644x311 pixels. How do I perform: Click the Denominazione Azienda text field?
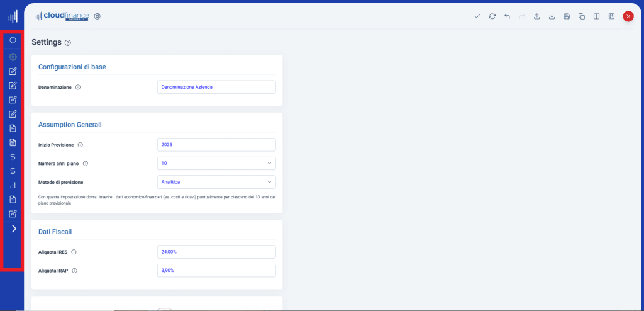pos(216,87)
